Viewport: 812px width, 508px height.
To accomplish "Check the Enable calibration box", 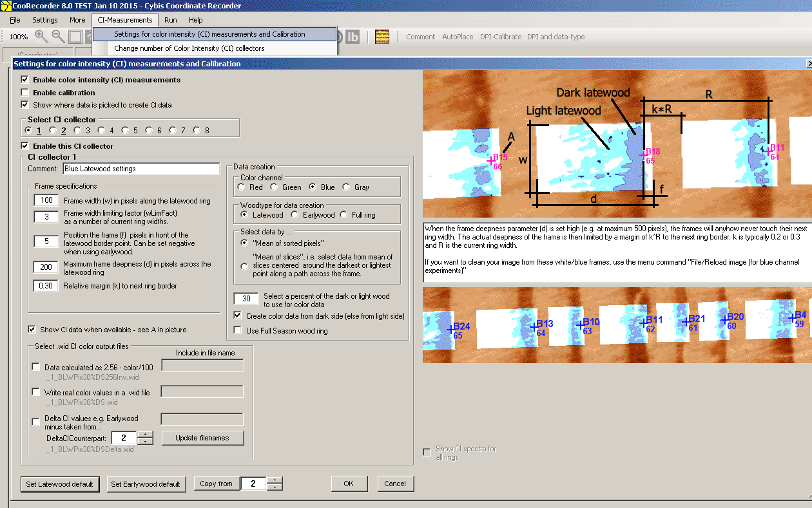I will 25,93.
